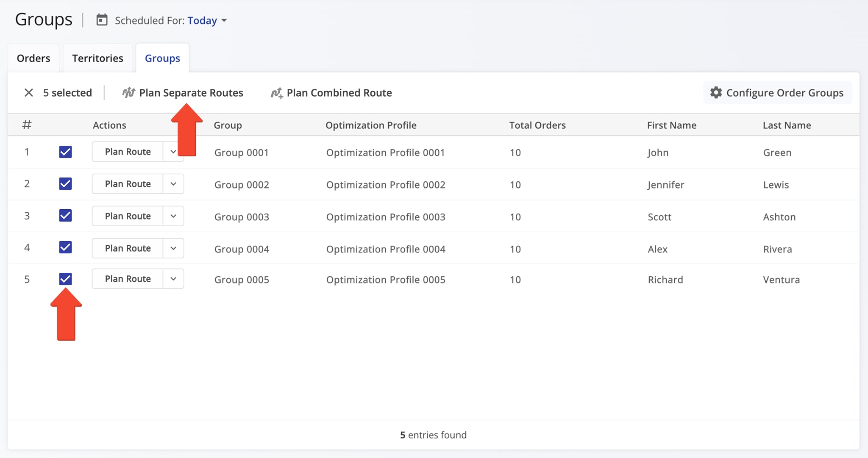Image resolution: width=868 pixels, height=458 pixels.
Task: Uncheck the checkbox for Group 0004
Action: 65,247
